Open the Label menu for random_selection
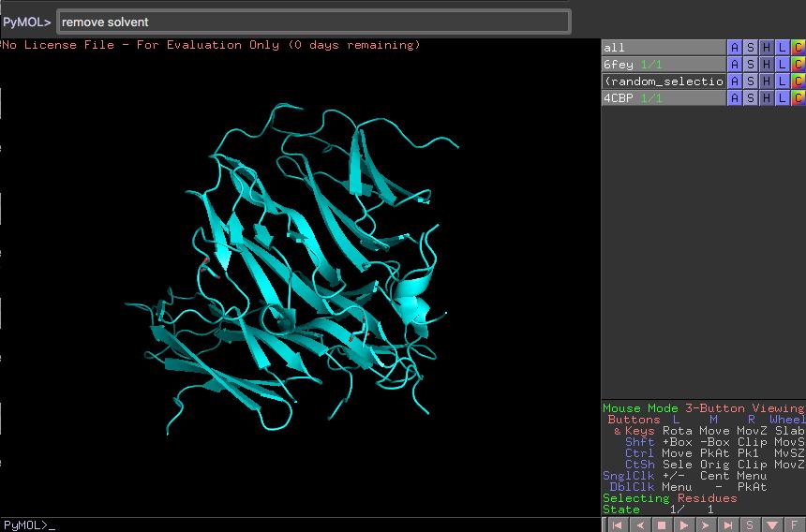This screenshot has width=806, height=532. [782, 81]
